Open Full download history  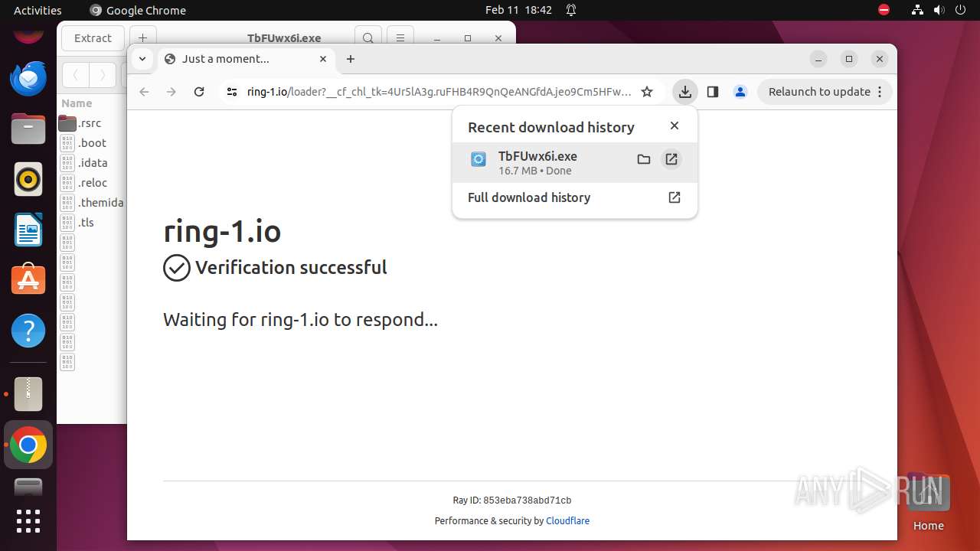574,197
